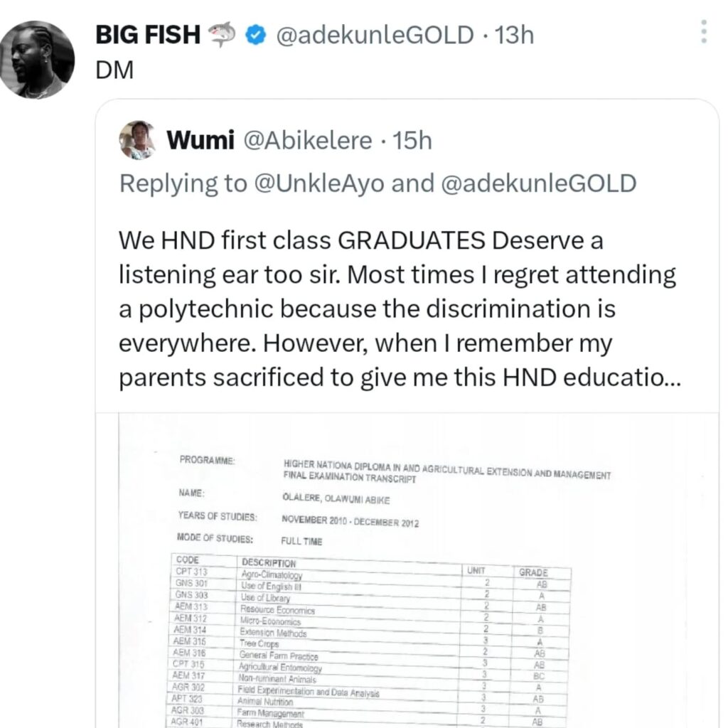Viewport: 728px width, 728px height.
Task: Click the shark emoji beside BIG FISH
Action: point(223,35)
